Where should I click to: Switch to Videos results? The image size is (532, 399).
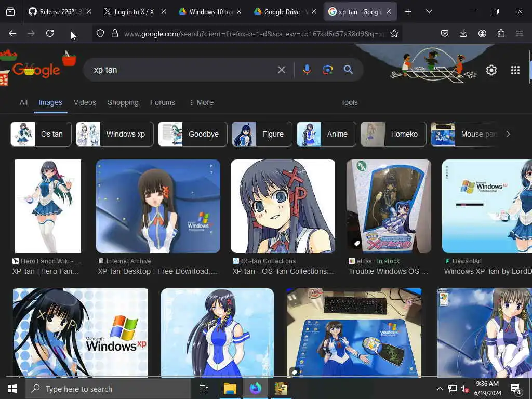(x=85, y=102)
